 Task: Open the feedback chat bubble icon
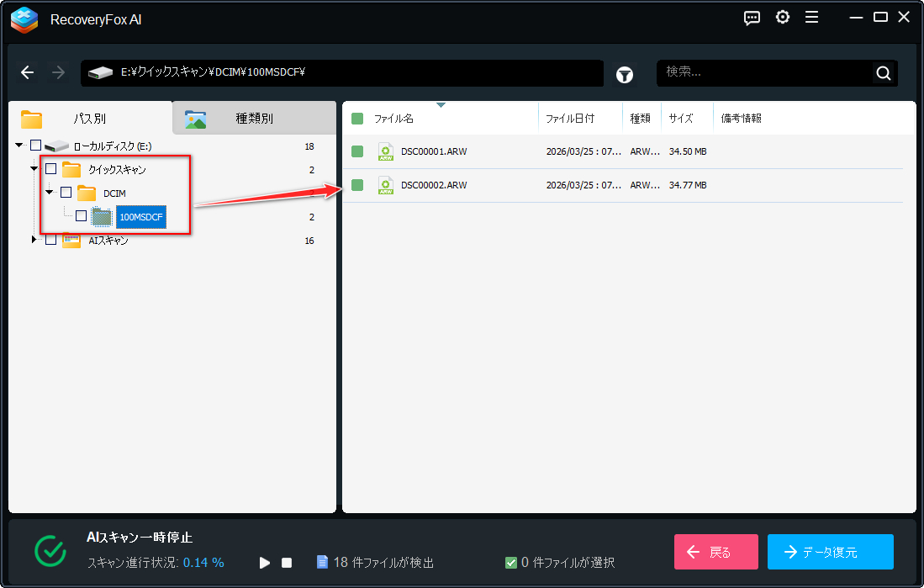tap(752, 19)
